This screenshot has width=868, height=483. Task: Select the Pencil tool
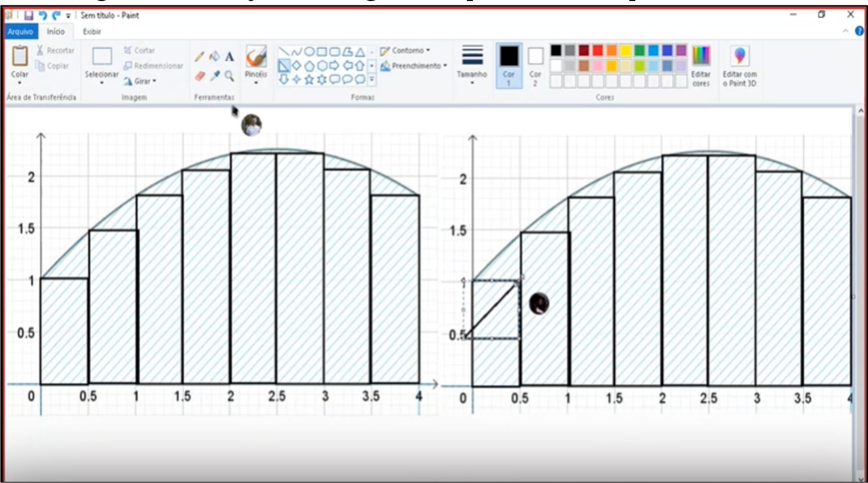click(200, 56)
